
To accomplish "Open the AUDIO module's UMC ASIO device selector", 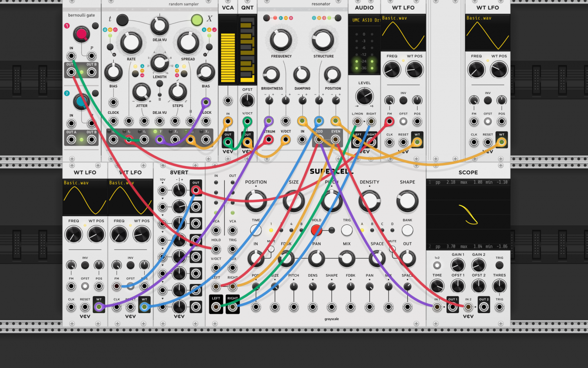I will coord(364,20).
